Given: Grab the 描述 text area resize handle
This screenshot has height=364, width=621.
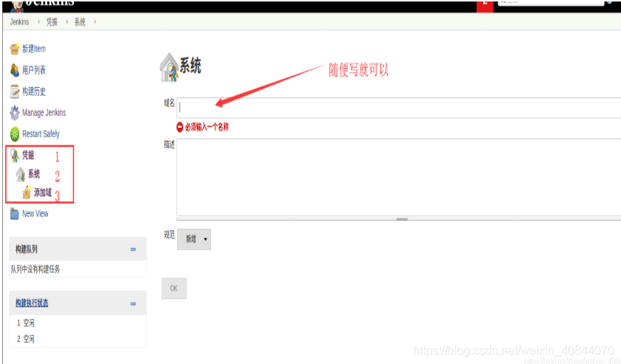Looking at the screenshot, I should (402, 219).
